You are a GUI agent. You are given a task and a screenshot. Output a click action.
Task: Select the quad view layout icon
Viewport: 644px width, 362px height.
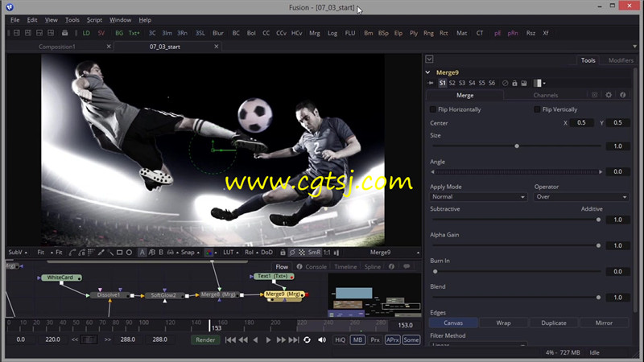51,32
